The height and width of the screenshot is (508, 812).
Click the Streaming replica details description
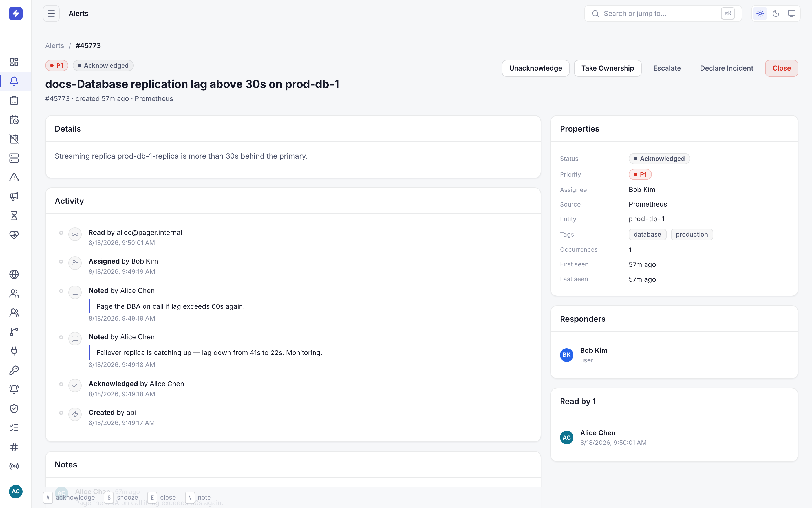tap(181, 156)
